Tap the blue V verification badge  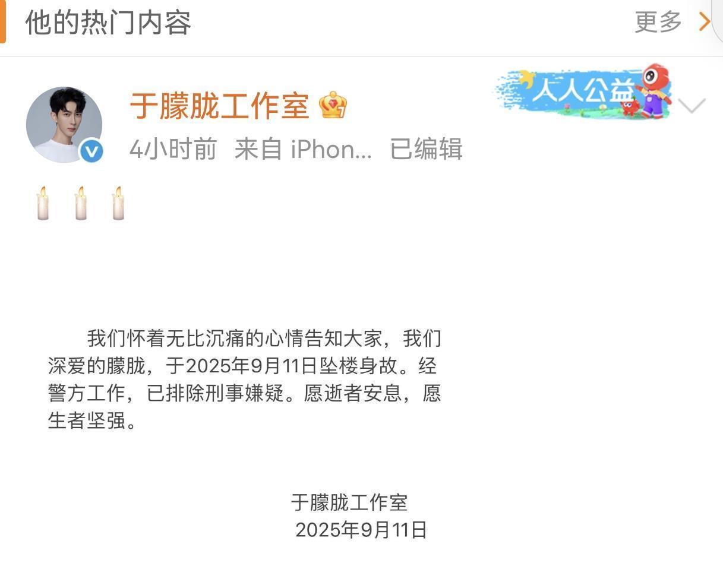[x=91, y=151]
